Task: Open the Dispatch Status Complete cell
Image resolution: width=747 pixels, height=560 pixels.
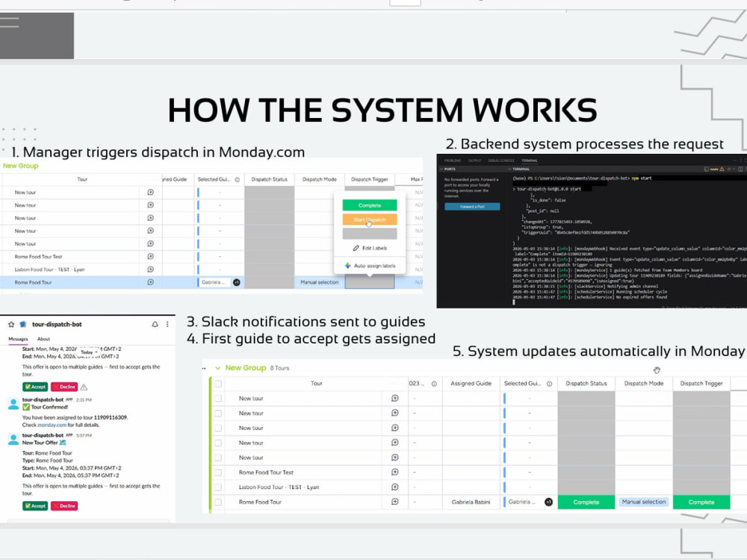Action: (586, 502)
